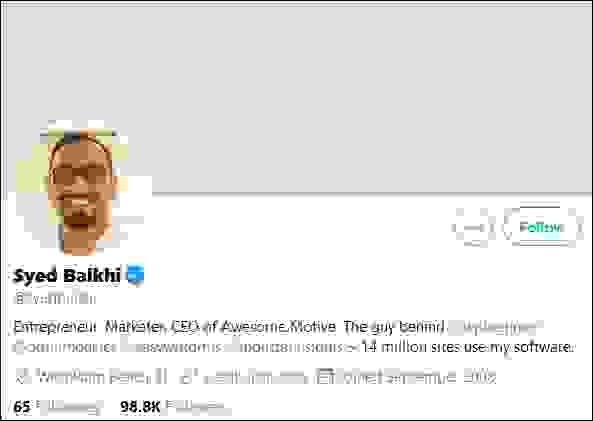Click the '14 million sites use my software' text

(x=466, y=347)
